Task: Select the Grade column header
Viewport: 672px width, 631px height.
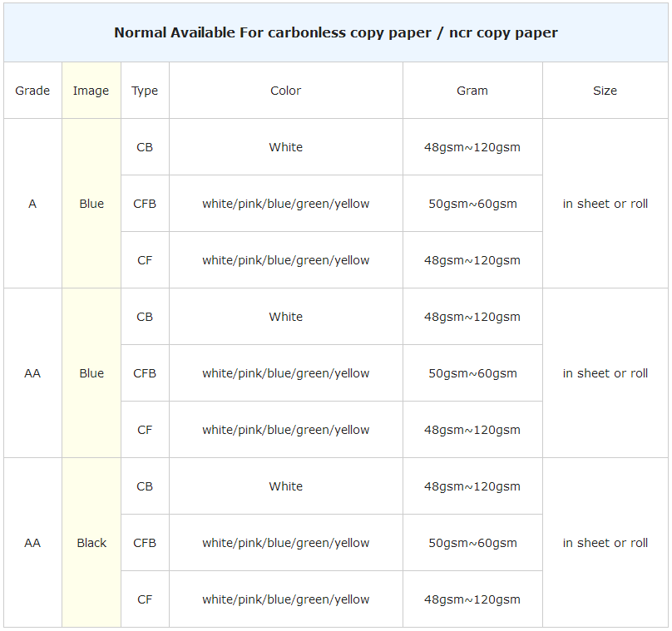Action: [32, 91]
